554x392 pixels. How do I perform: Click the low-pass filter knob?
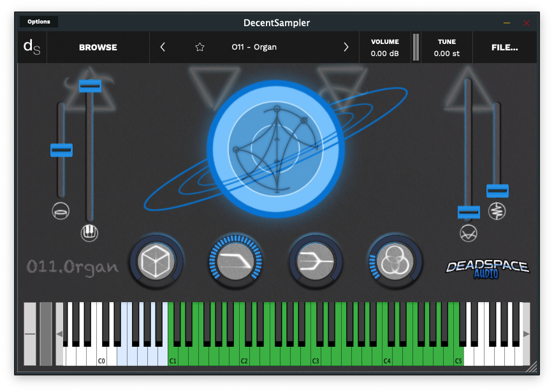(x=235, y=262)
